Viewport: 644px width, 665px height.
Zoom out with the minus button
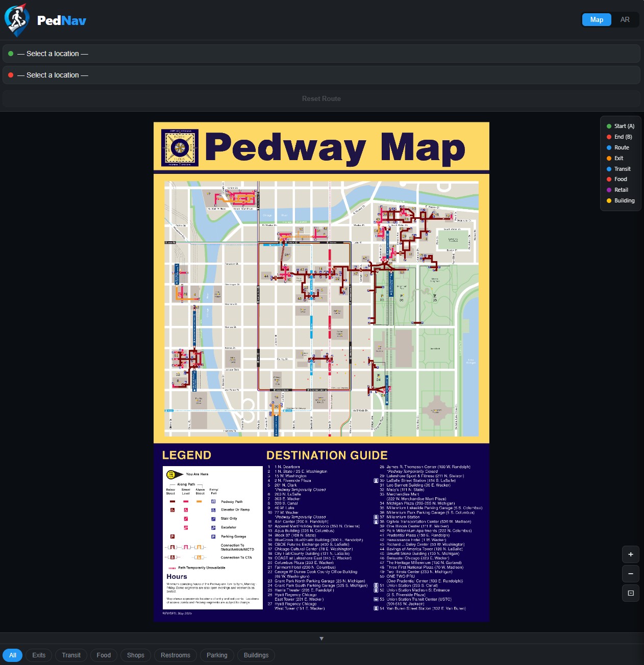click(x=630, y=574)
